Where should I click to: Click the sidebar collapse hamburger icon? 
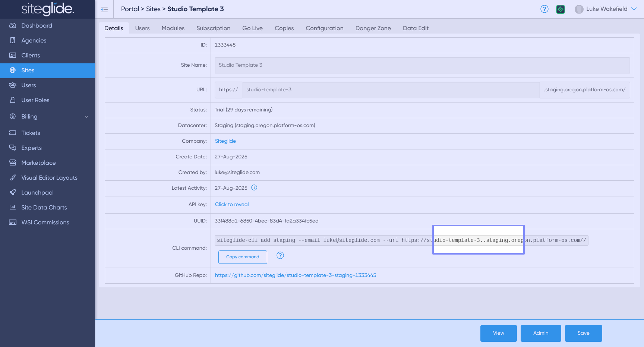point(104,9)
